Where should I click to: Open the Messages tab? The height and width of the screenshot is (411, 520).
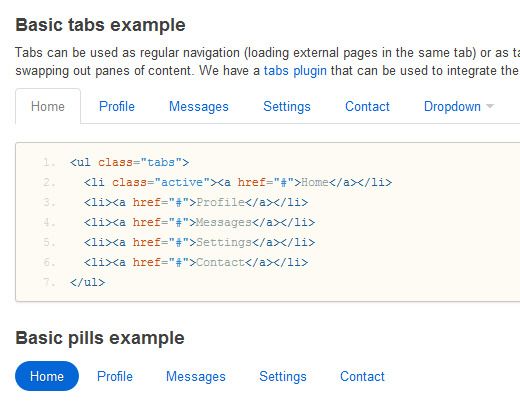click(199, 107)
